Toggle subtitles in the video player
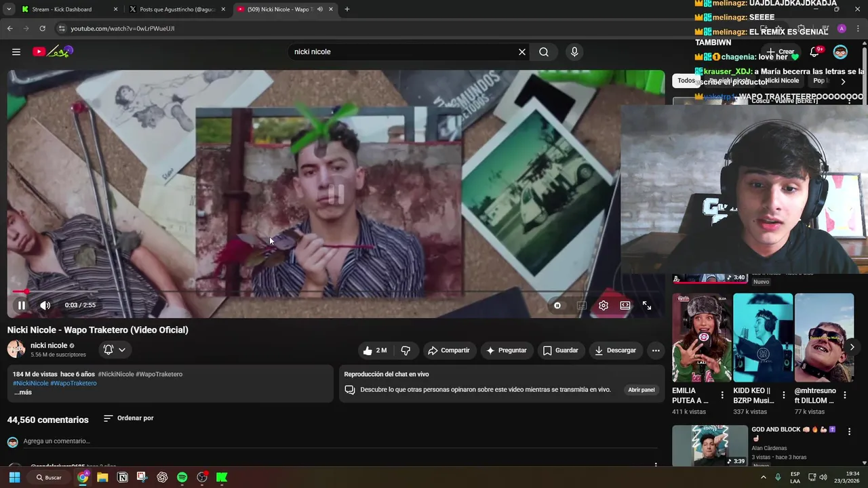The height and width of the screenshot is (488, 868). [581, 306]
